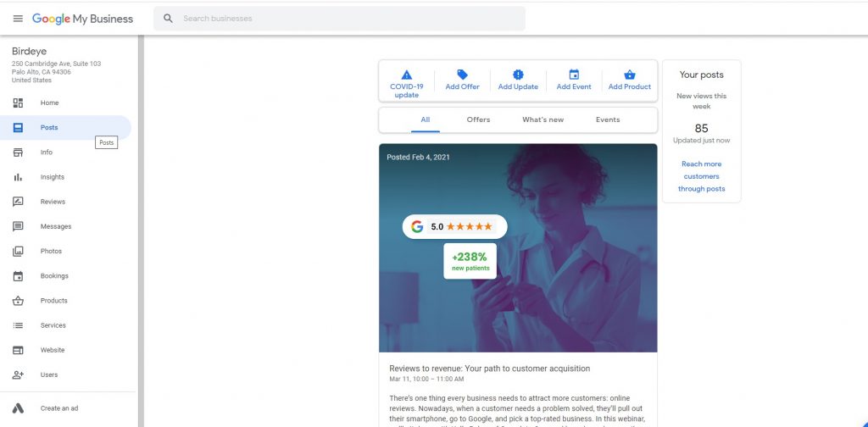Click the Messages chat icon
The width and height of the screenshot is (868, 427).
point(18,226)
